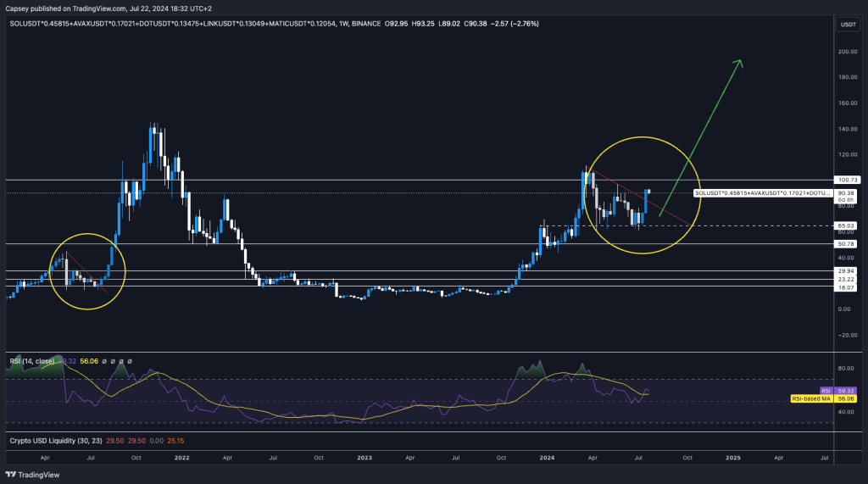Select the USDT currency button on price axis
The height and width of the screenshot is (484, 868).
[846, 25]
